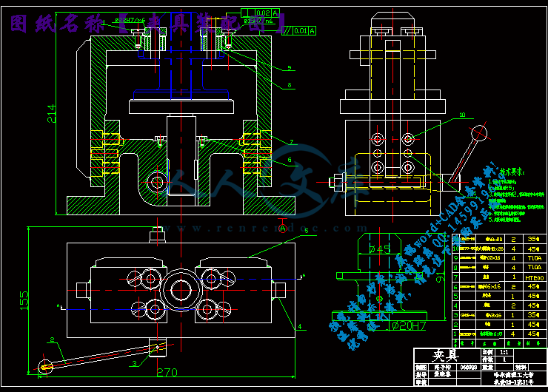548x392 pixels.
Task: Click row number 11 in parts list
Action: [x=455, y=239]
